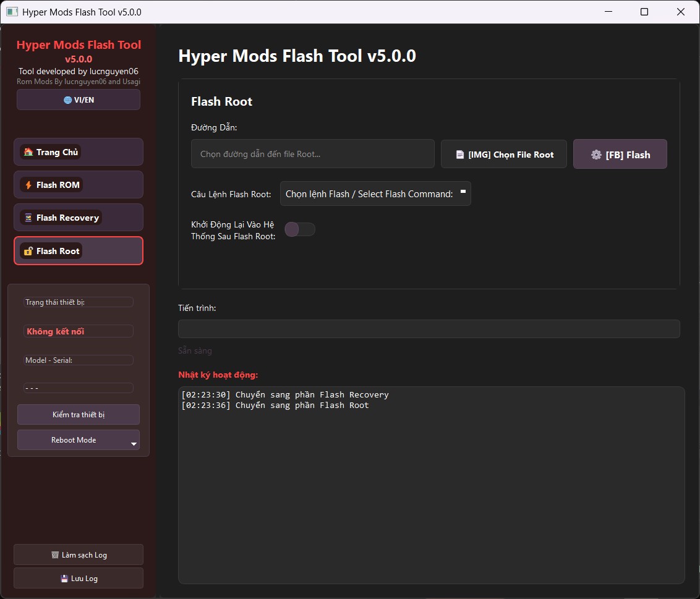Screen dimensions: 700x599
Task: Click the Chọn đường dẫn đến file Root field
Action: click(313, 153)
